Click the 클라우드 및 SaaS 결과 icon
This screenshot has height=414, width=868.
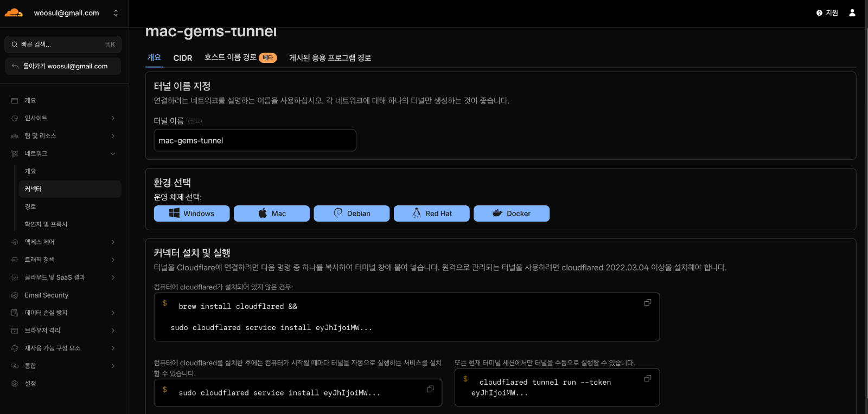pos(15,277)
